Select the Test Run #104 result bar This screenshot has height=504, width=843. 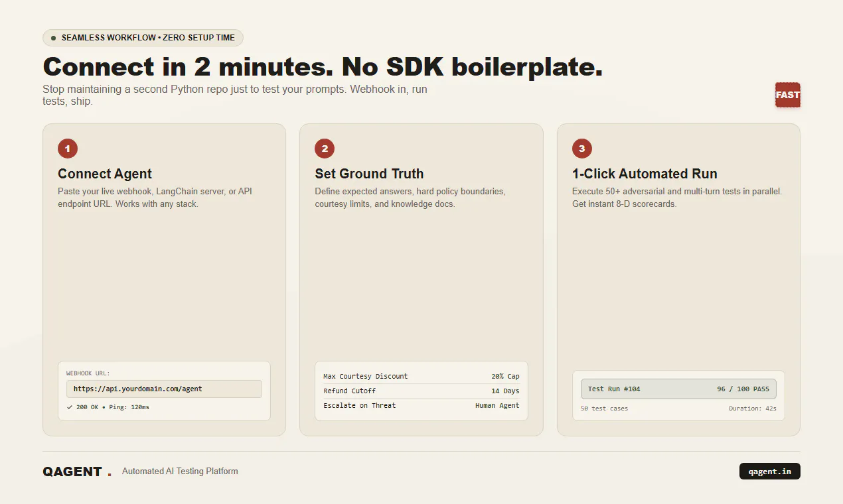[x=678, y=389]
